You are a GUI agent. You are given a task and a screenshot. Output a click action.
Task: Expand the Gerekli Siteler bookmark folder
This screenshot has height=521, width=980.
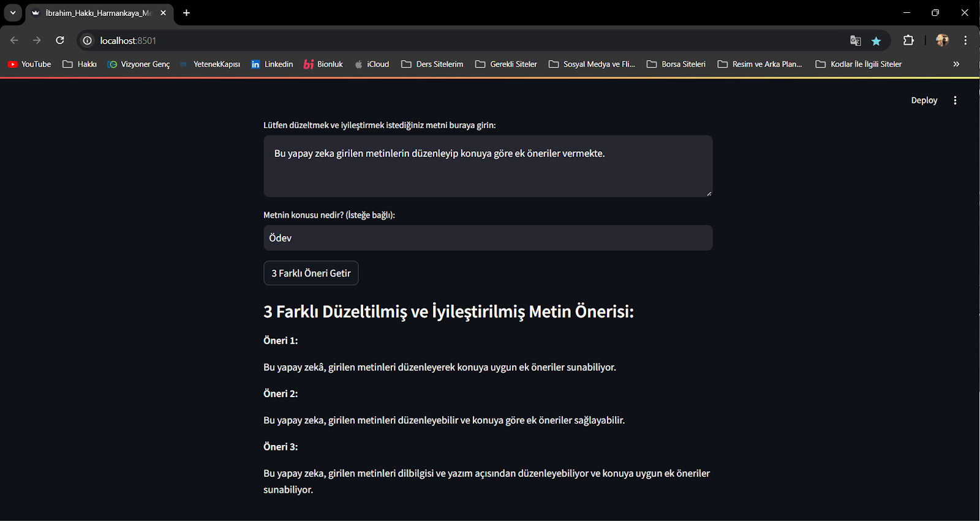[506, 64]
